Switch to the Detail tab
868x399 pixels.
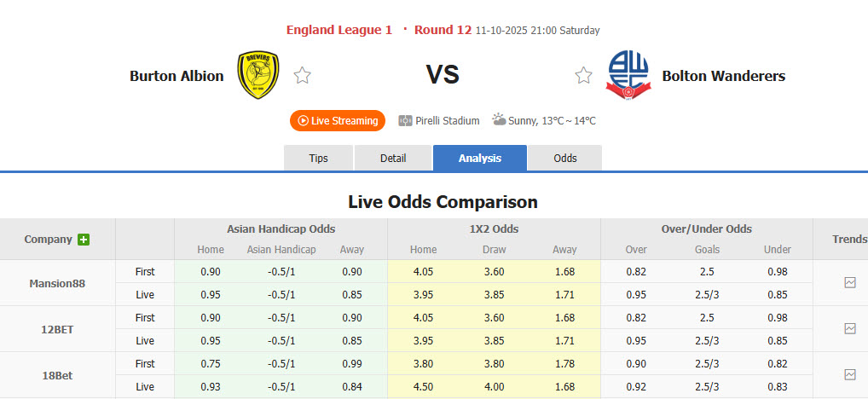(393, 159)
